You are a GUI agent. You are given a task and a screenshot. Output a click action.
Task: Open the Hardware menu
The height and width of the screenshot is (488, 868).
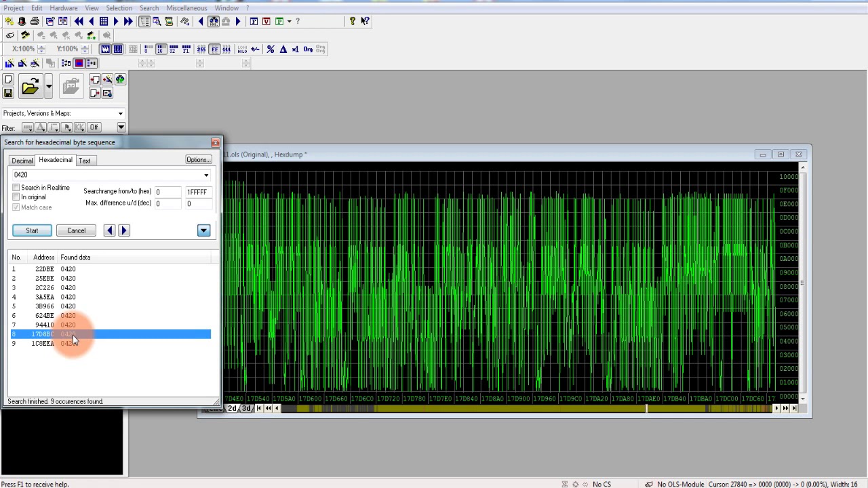pyautogui.click(x=63, y=8)
